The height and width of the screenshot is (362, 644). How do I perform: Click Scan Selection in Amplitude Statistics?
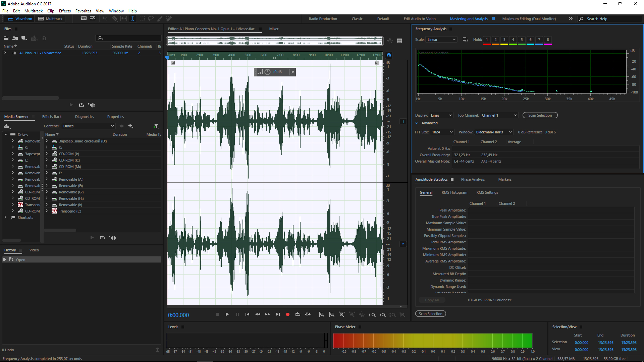click(430, 314)
